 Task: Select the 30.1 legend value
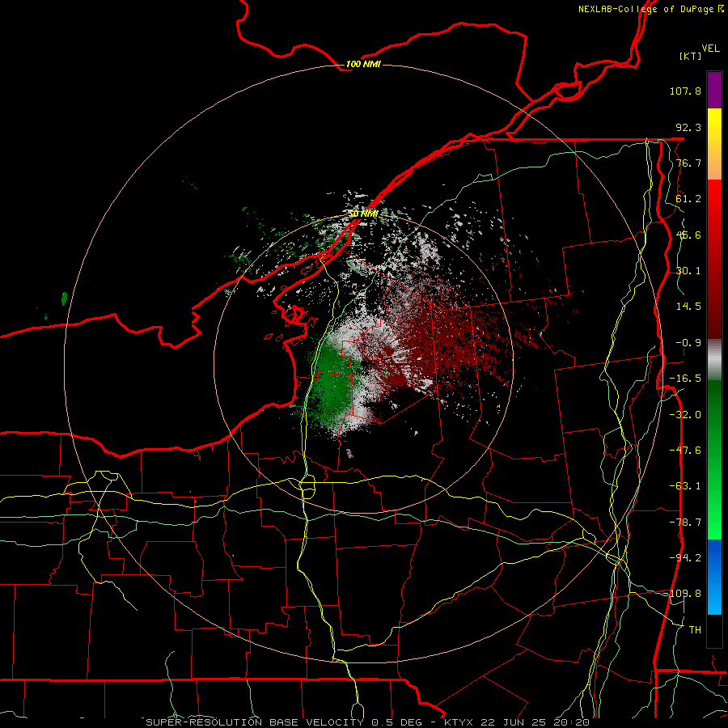pyautogui.click(x=688, y=271)
